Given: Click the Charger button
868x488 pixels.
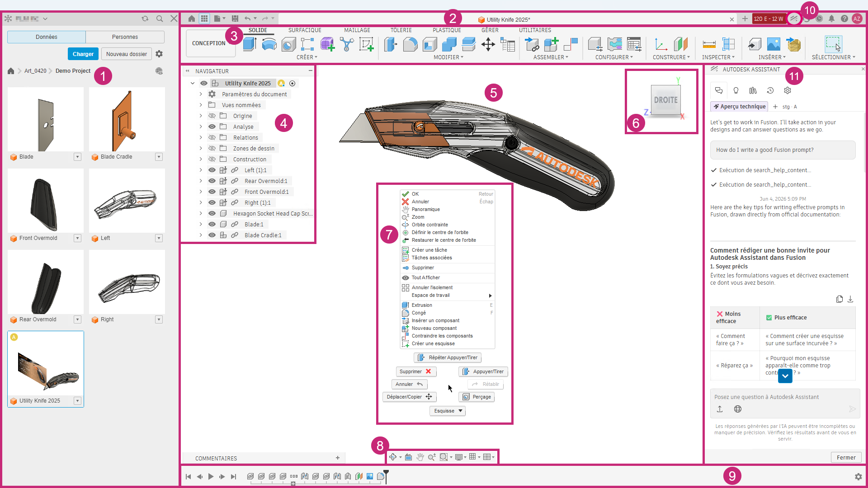Looking at the screenshot, I should (83, 54).
